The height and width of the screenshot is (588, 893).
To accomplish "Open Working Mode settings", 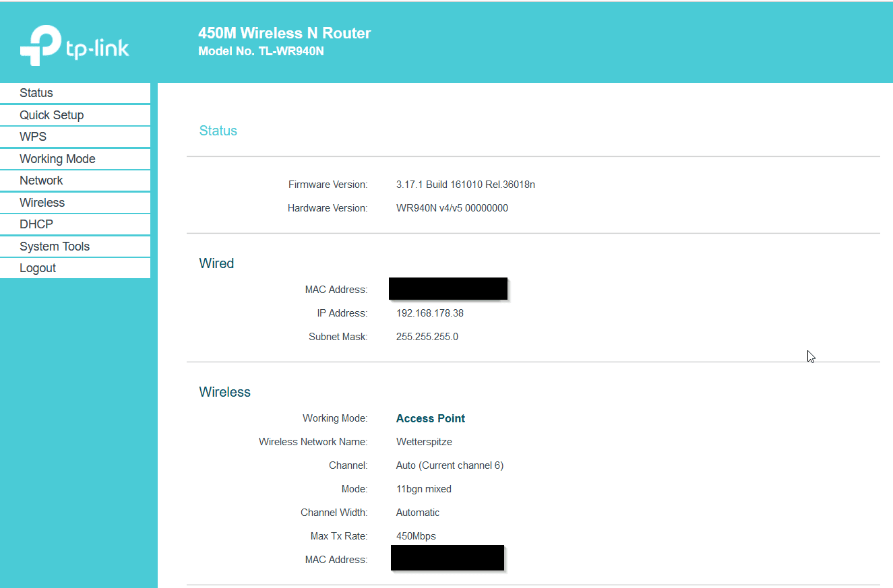I will [x=75, y=159].
